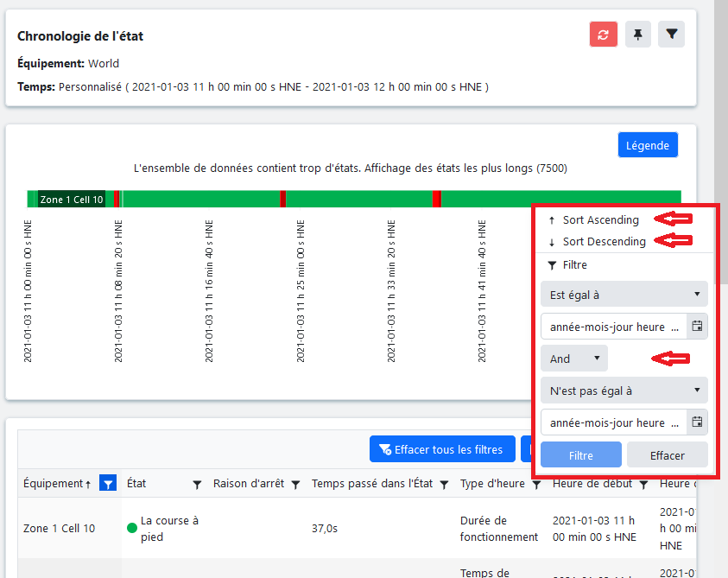Viewport: 728px width, 578px height.
Task: Expand the 'Est égal à' operator dropdown
Action: [624, 295]
